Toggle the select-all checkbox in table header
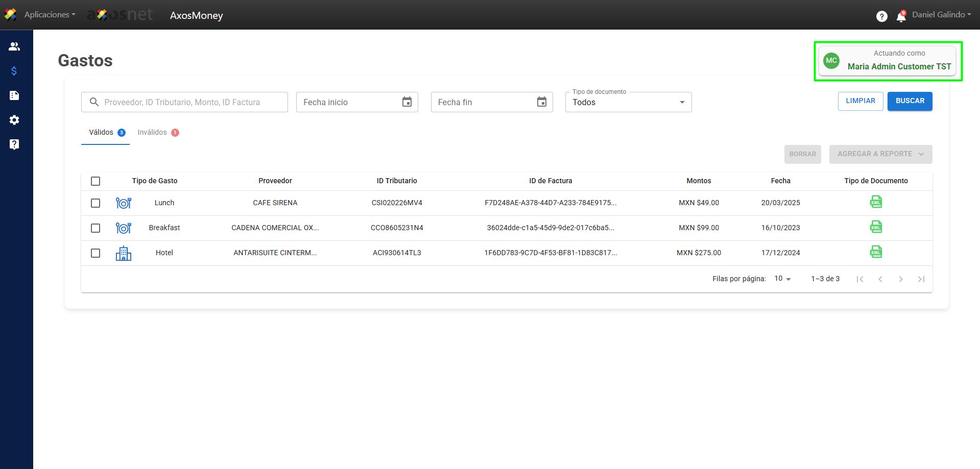980x469 pixels. coord(95,181)
